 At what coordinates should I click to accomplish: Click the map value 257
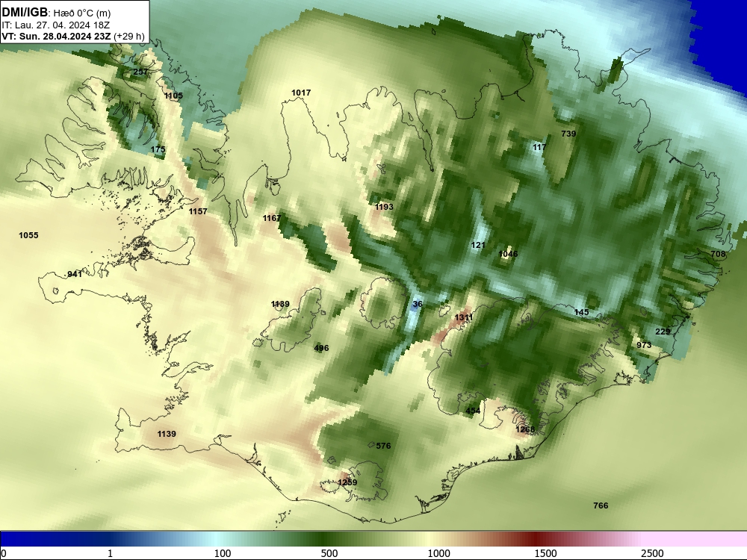140,72
